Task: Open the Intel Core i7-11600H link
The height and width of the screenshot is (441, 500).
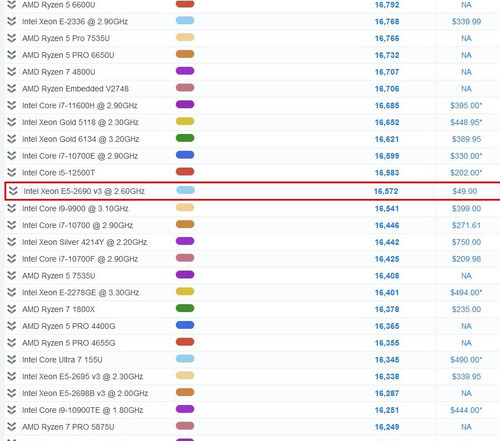Action: click(x=80, y=105)
